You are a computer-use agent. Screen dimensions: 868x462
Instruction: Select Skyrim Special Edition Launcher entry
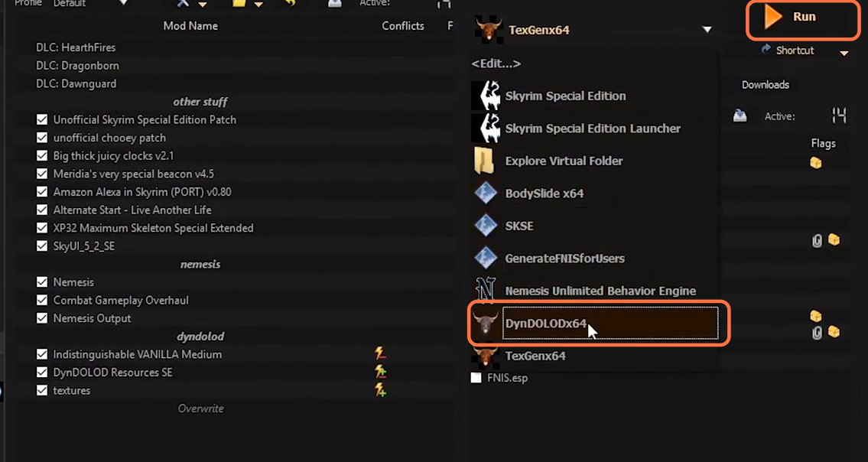(x=593, y=129)
